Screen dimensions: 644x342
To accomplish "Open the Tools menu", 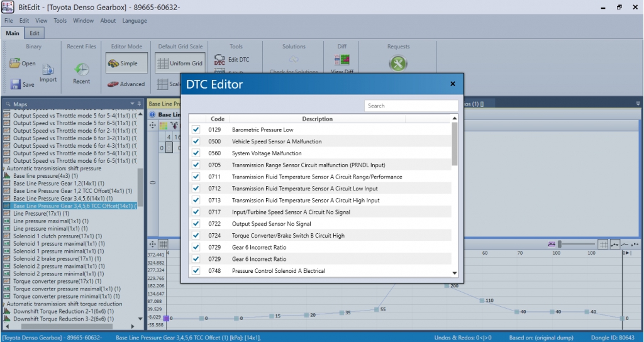I will coord(60,21).
